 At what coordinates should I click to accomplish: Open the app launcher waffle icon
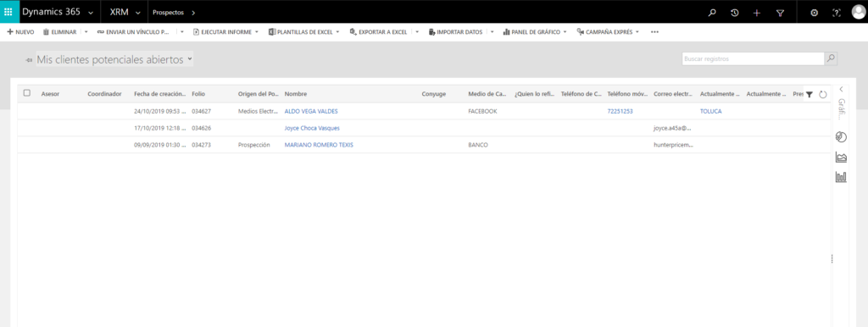coord(8,12)
